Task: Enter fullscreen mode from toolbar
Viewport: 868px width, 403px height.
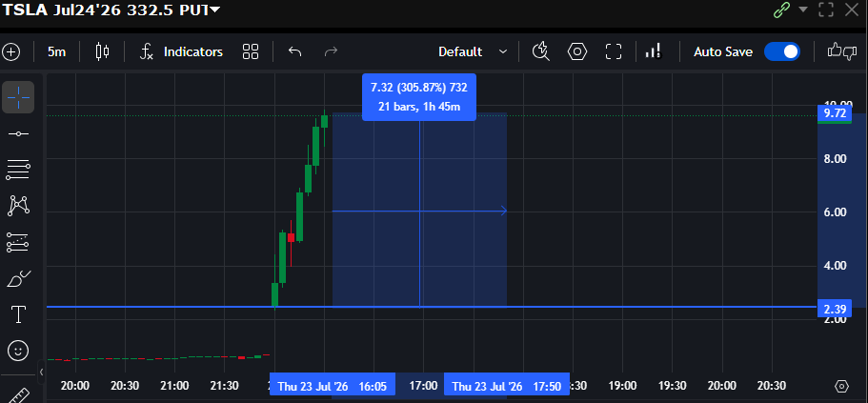Action: (614, 52)
